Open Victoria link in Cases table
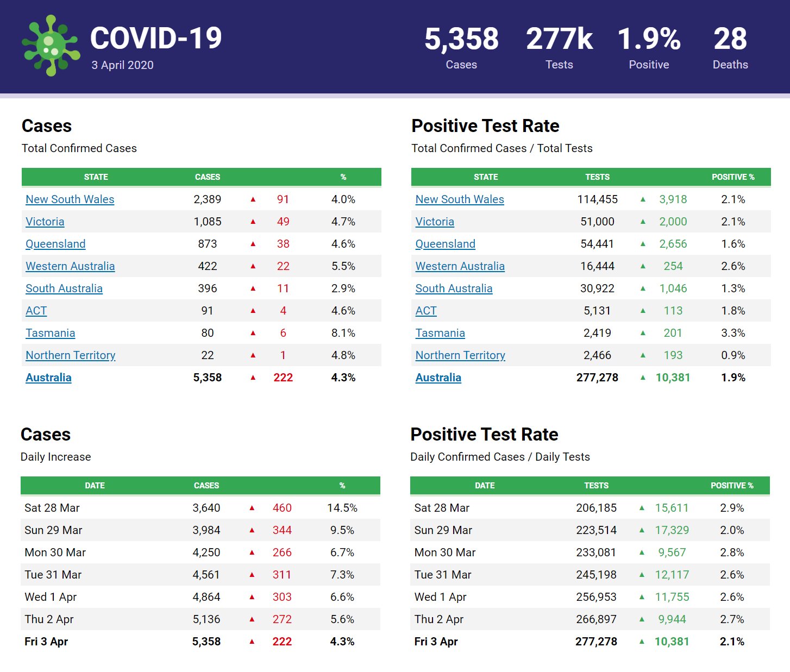 pos(45,222)
